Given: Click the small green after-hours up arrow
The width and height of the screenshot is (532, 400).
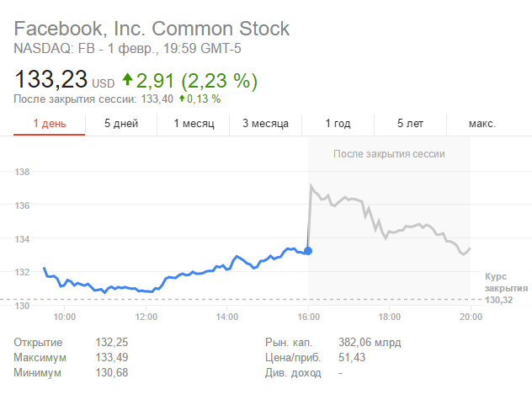Looking at the screenshot, I should point(181,99).
